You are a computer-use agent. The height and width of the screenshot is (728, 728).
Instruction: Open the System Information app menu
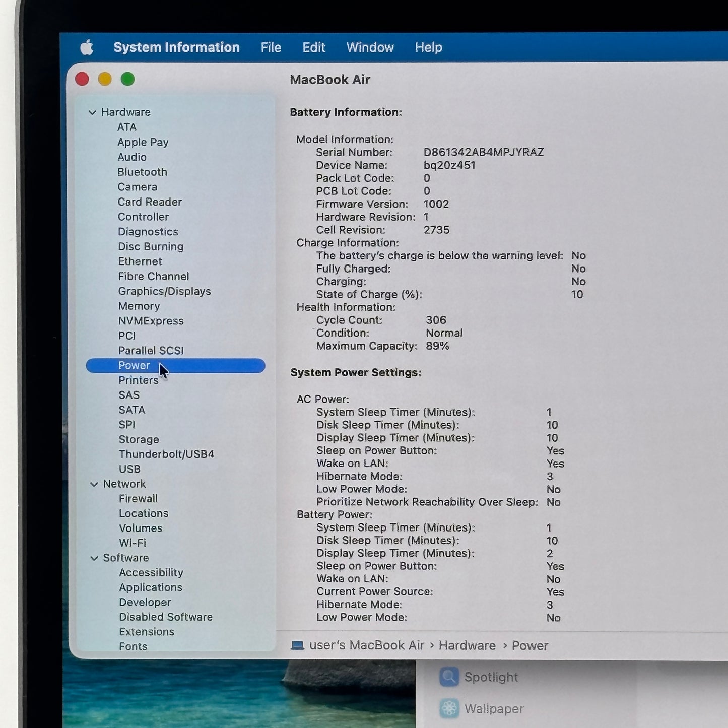[176, 47]
